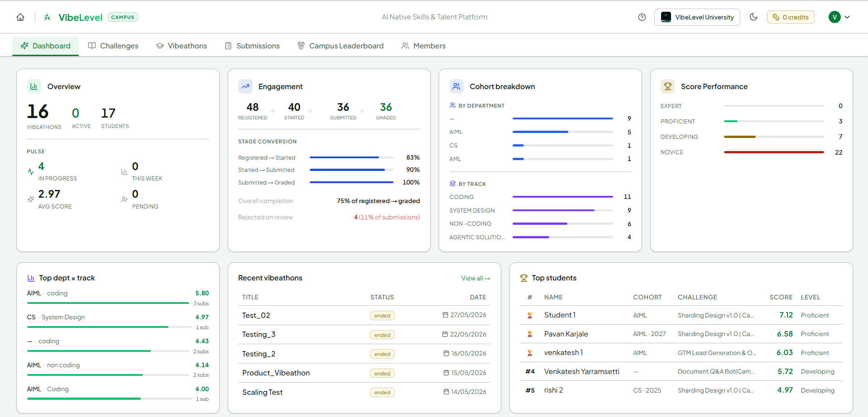Screen dimensions: 868x417
Task: Open the Scaling Test vibeathon
Action: 364,392
